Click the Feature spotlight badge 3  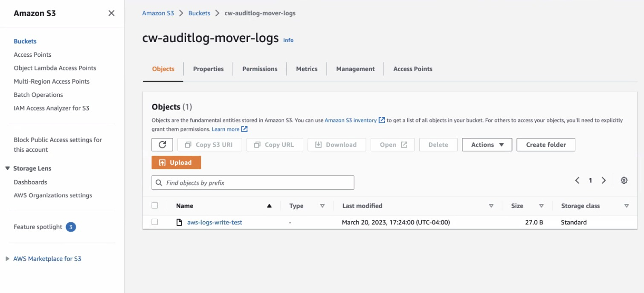[71, 227]
